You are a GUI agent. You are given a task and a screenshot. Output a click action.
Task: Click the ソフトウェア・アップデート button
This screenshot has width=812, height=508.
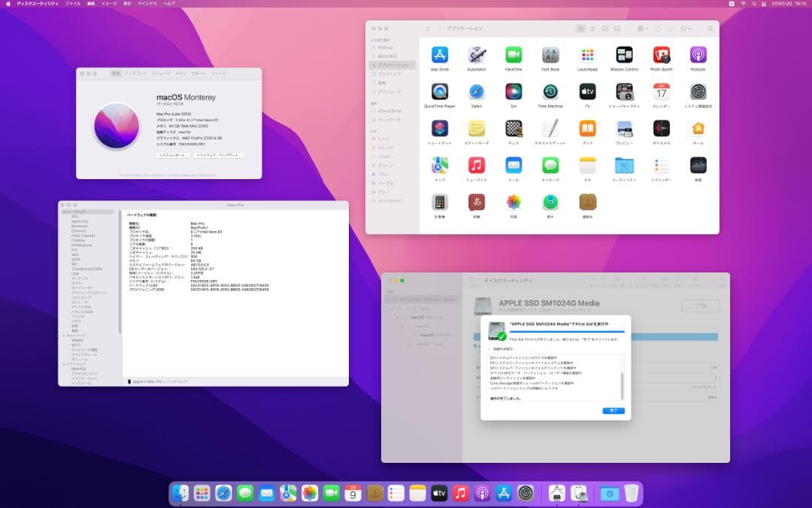[219, 155]
